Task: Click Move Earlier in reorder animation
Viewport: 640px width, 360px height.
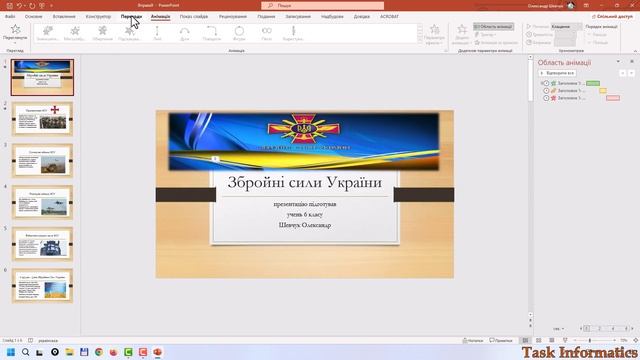Action: coord(598,35)
